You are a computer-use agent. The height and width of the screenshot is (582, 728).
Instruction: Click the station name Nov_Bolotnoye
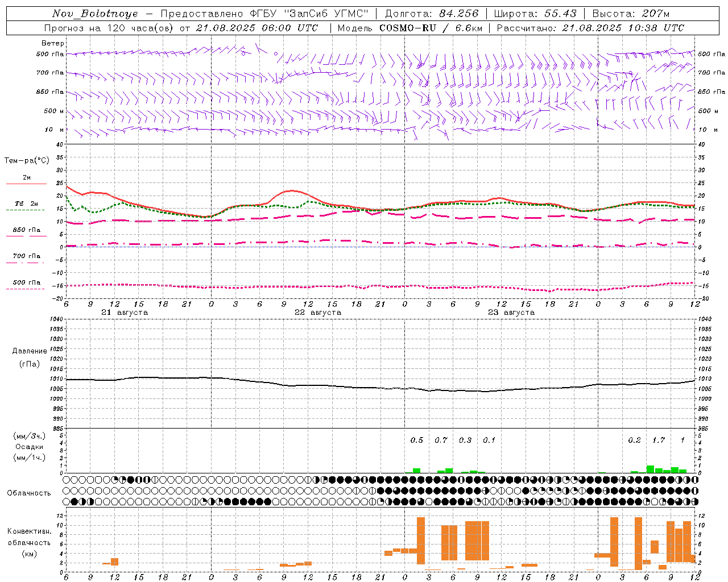click(95, 14)
